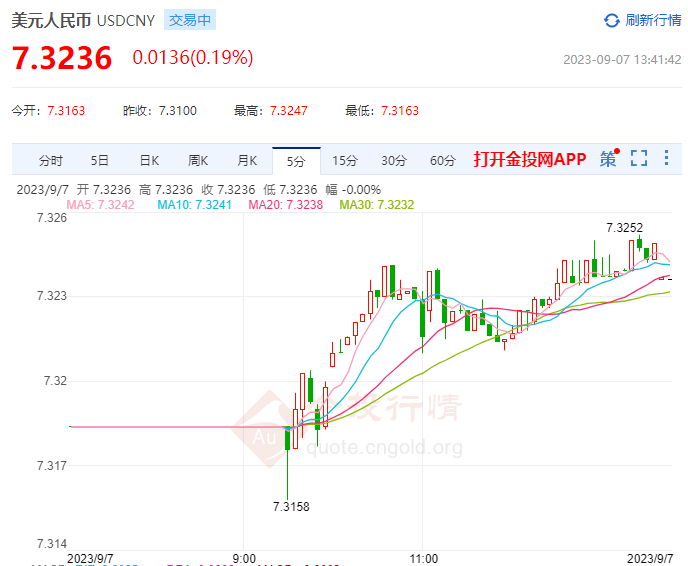Switch to 60分 interval chart
688x566 pixels.
click(x=442, y=160)
